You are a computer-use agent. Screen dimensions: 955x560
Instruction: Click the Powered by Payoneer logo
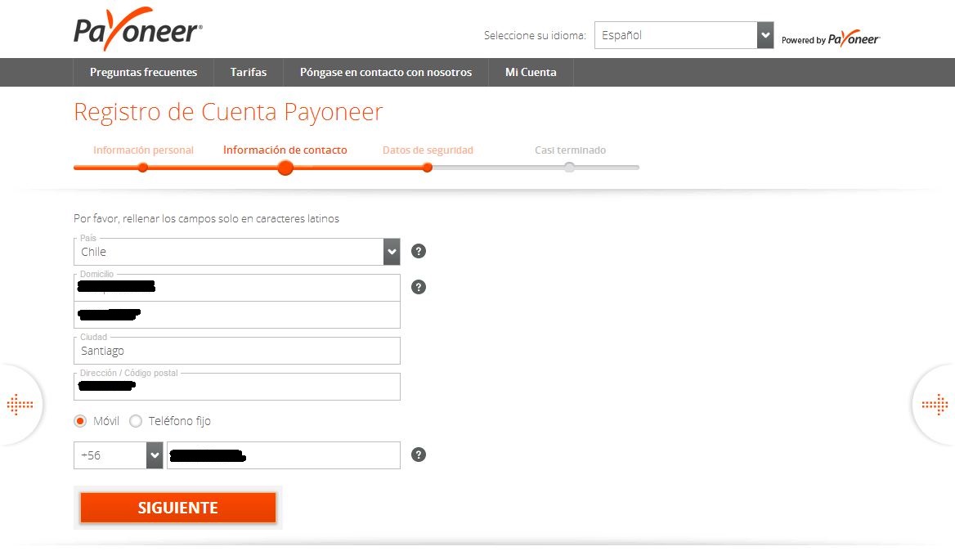pos(830,39)
